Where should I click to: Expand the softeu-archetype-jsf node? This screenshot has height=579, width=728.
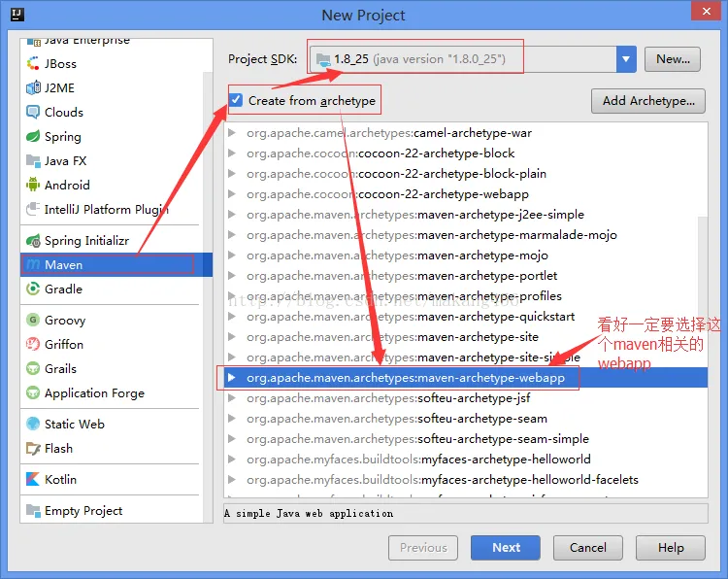[x=232, y=397]
